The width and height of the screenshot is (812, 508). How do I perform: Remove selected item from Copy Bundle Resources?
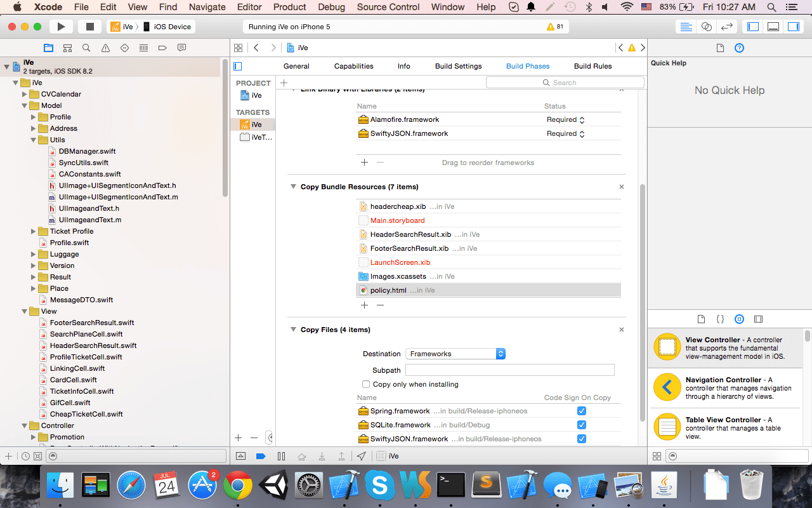380,305
